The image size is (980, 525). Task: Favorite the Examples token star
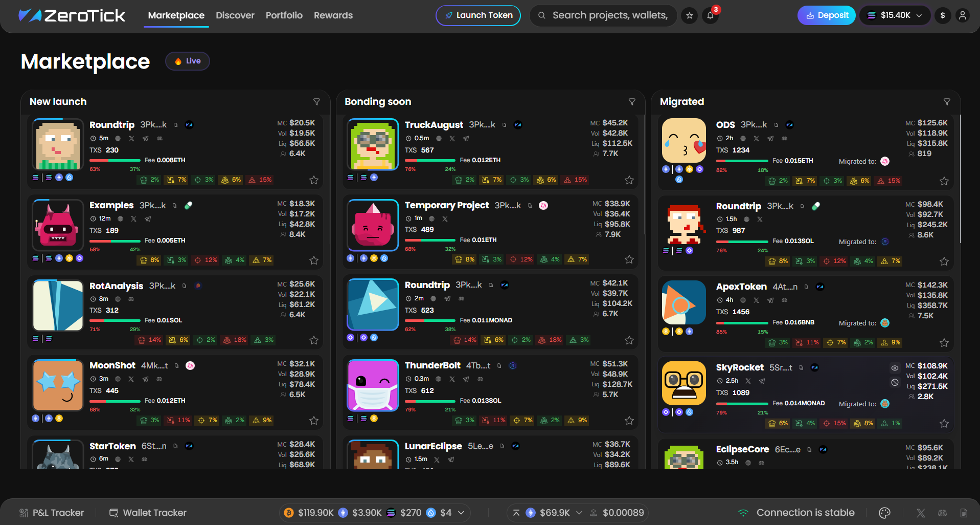pyautogui.click(x=314, y=260)
